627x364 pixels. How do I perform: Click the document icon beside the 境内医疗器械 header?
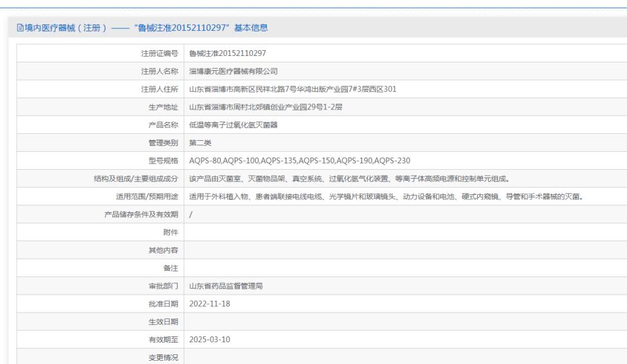[x=20, y=28]
